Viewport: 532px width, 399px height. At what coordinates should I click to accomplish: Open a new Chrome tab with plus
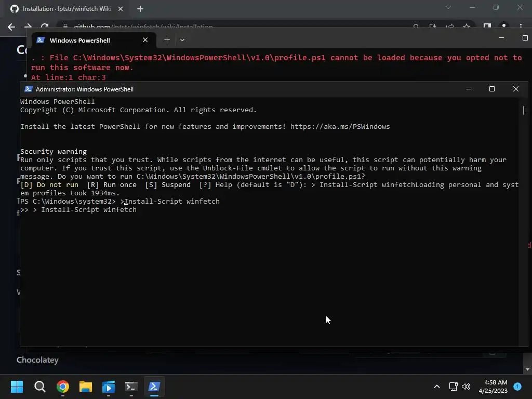(x=140, y=9)
